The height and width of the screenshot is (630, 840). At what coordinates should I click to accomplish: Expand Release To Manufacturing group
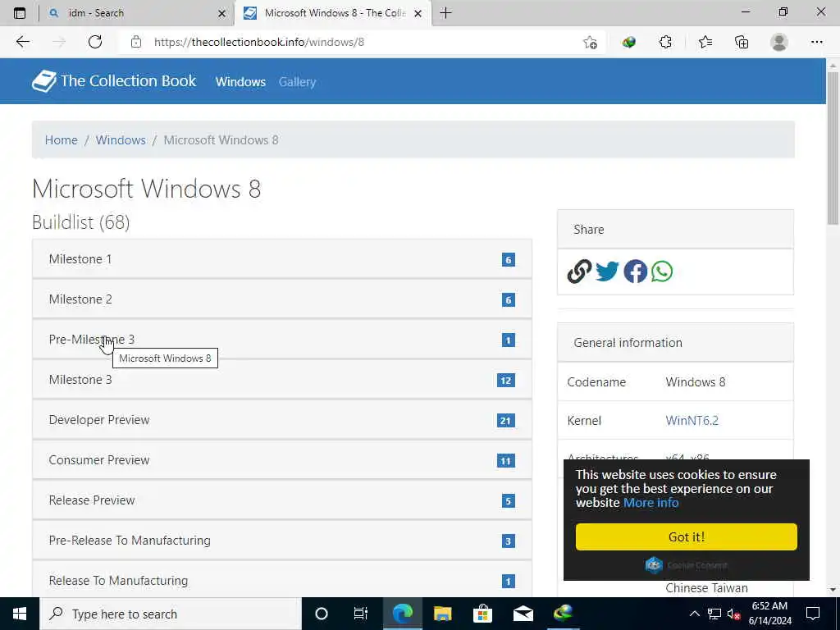[282, 579]
